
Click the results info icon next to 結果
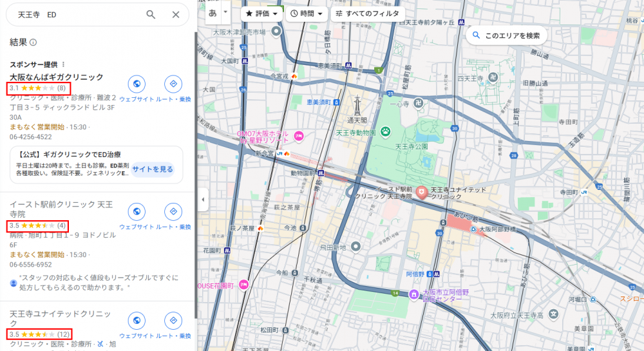click(x=33, y=43)
